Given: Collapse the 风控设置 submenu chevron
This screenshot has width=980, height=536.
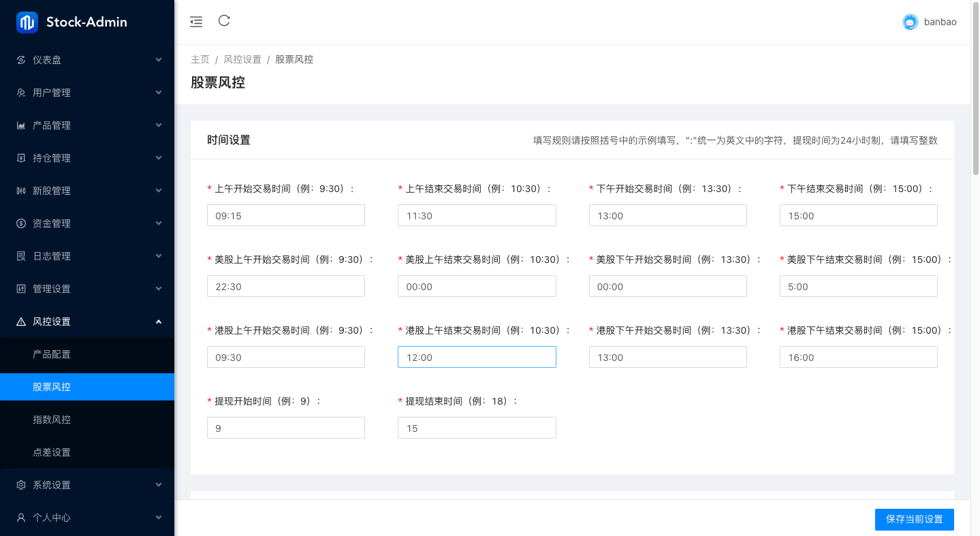Looking at the screenshot, I should point(158,321).
